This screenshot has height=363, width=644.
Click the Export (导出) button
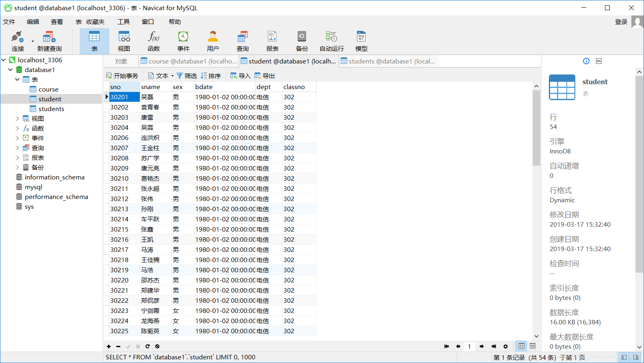pyautogui.click(x=264, y=76)
